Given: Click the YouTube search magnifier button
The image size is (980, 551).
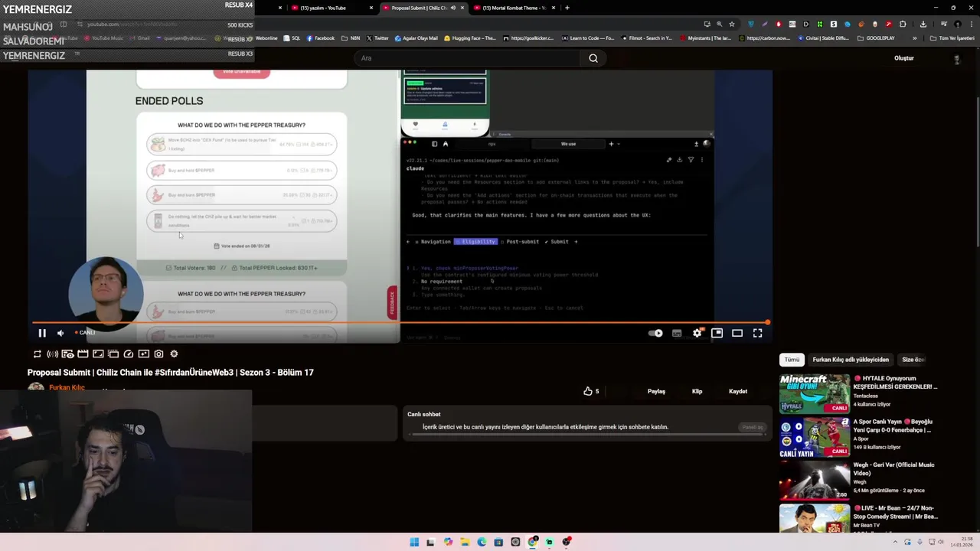Looking at the screenshot, I should click(x=593, y=58).
